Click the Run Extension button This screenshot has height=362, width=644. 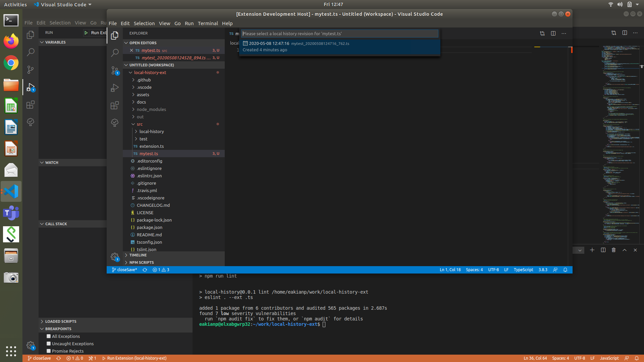click(x=95, y=33)
